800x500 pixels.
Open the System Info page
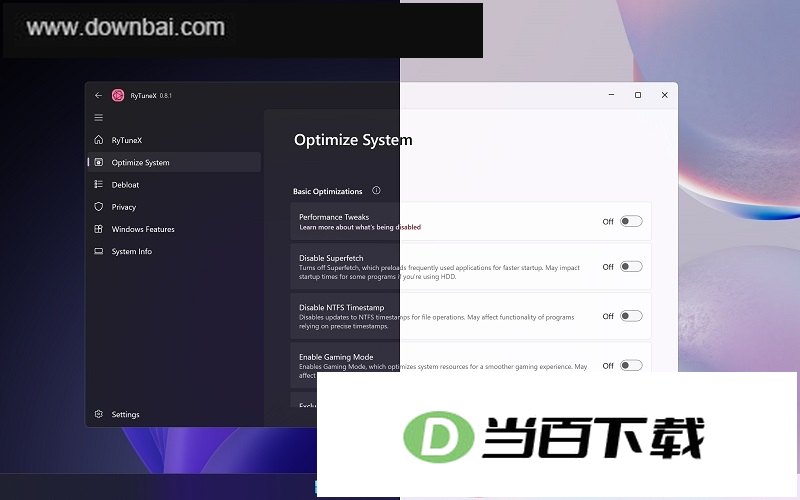(174, 251)
